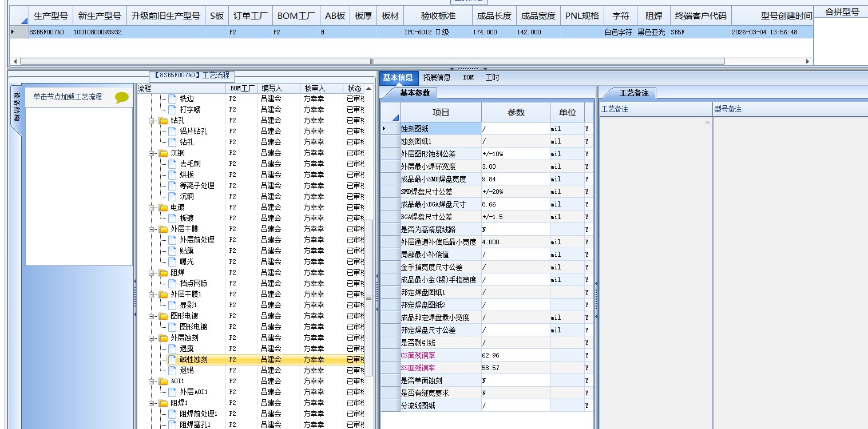868x429 pixels.
Task: Collapse the 图形电镀 tree node
Action: tap(152, 316)
